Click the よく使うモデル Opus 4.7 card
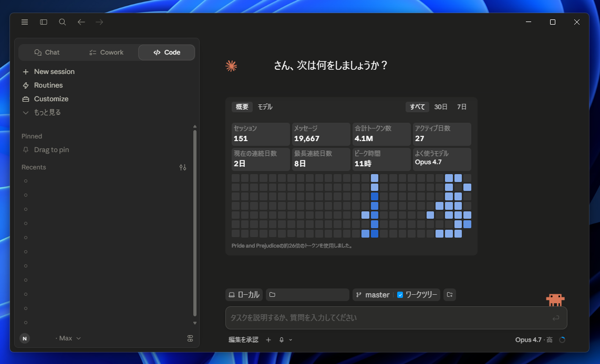Image resolution: width=600 pixels, height=364 pixels. tap(442, 159)
